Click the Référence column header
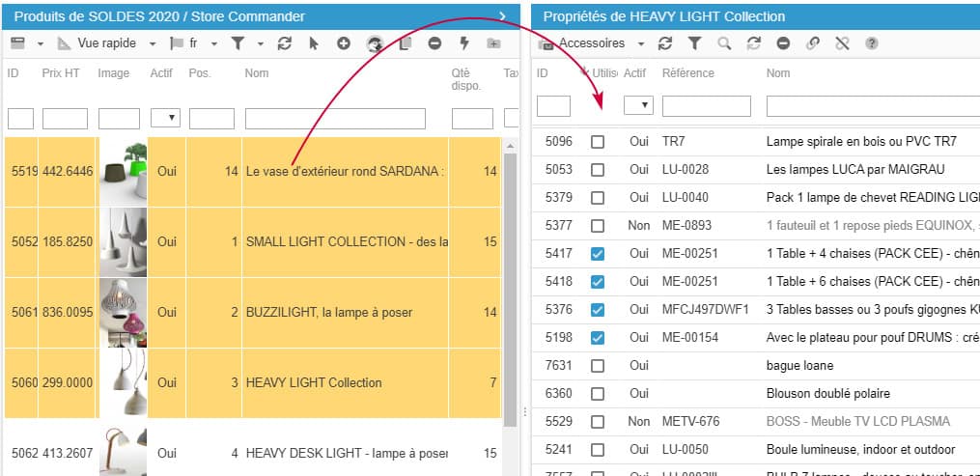980x476 pixels. click(687, 73)
